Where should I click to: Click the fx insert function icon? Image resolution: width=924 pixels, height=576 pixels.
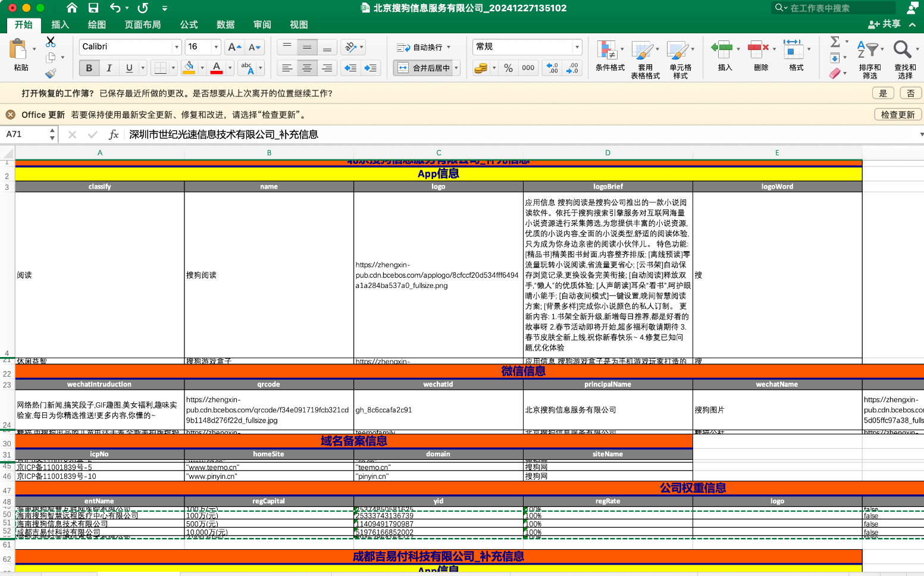click(114, 134)
